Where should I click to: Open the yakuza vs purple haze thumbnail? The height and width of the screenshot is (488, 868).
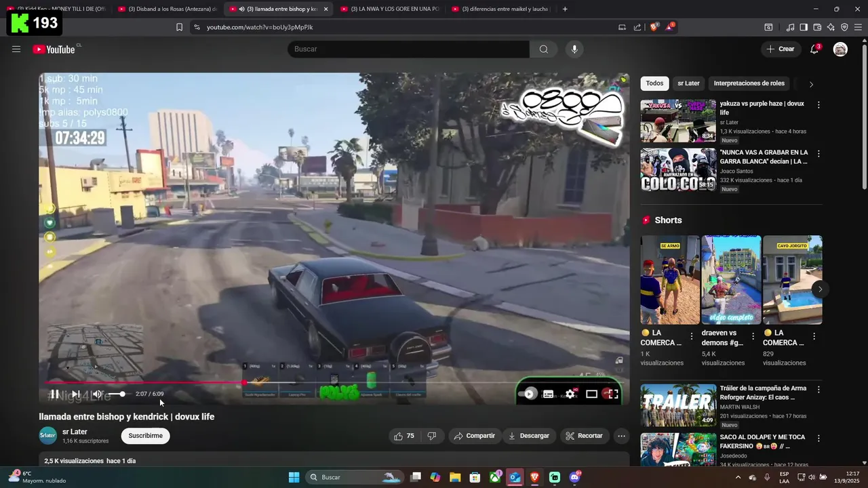(x=678, y=121)
